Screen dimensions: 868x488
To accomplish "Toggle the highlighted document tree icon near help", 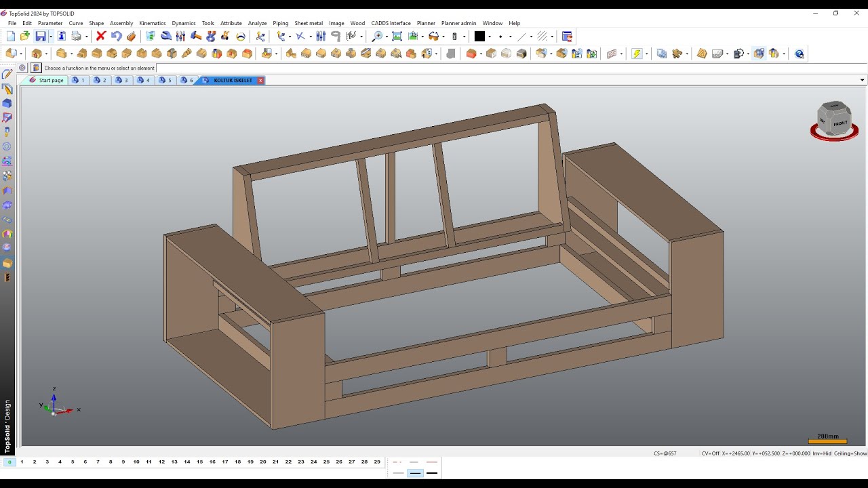I will 759,54.
